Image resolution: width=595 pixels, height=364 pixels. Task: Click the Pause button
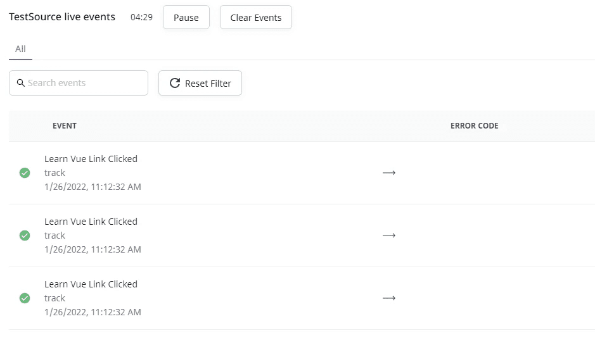click(186, 18)
